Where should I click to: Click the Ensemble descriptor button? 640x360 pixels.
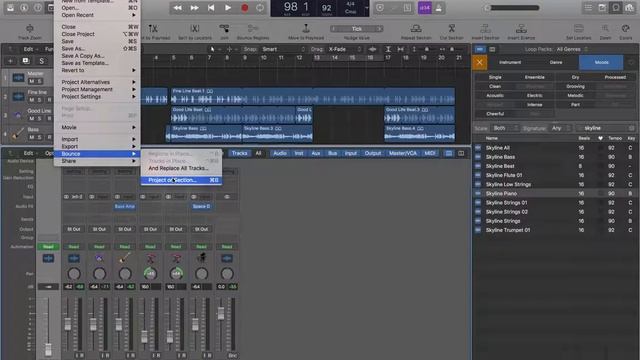pos(535,77)
